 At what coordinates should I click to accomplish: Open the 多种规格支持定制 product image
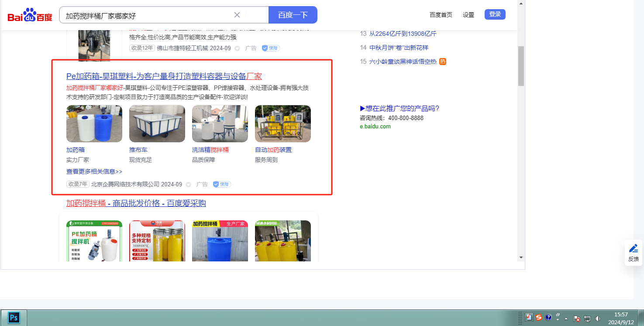pyautogui.click(x=157, y=240)
